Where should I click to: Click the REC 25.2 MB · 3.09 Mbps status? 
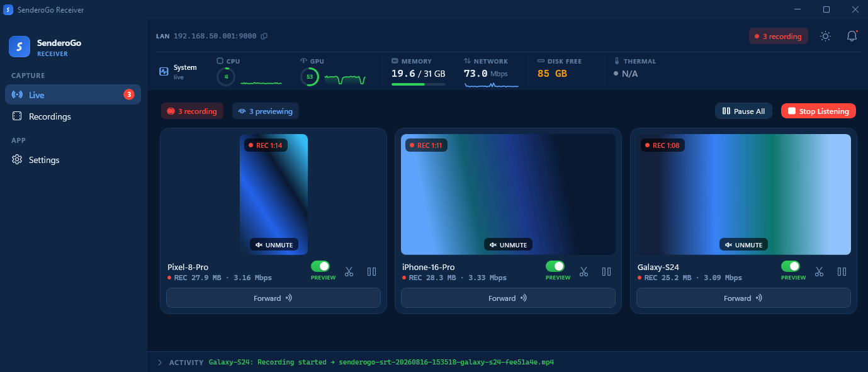coord(690,278)
